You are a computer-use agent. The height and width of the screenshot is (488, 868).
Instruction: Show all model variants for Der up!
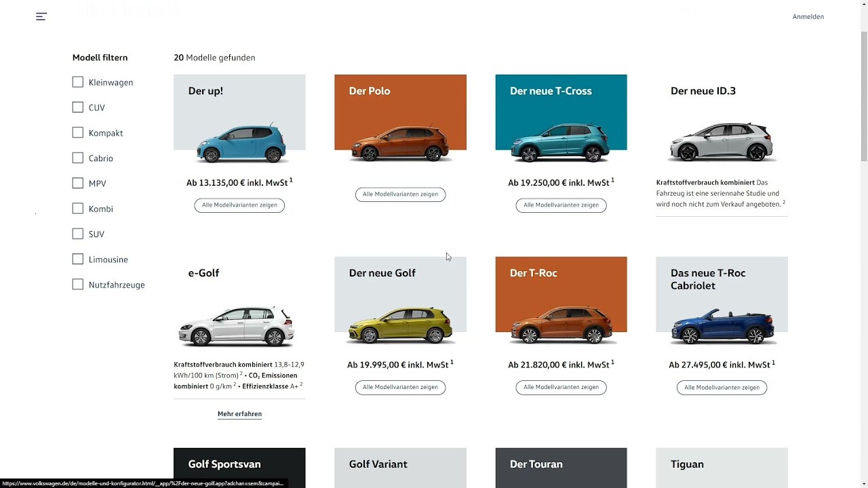point(239,205)
